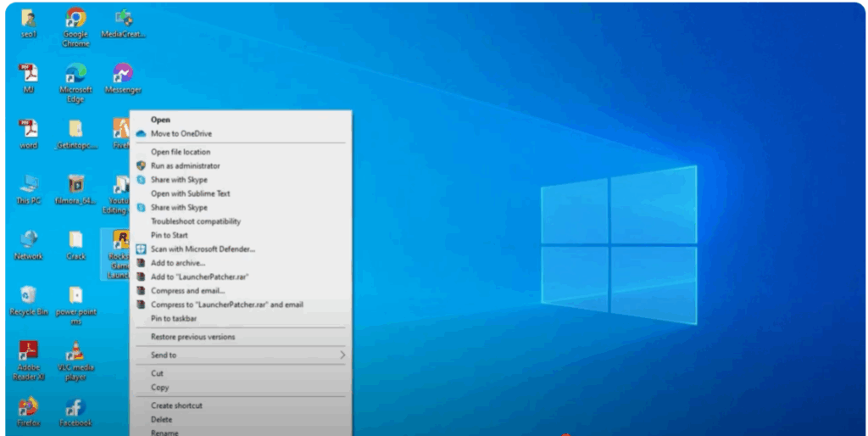Choose Open with Sublime Text
The height and width of the screenshot is (436, 868).
point(240,193)
